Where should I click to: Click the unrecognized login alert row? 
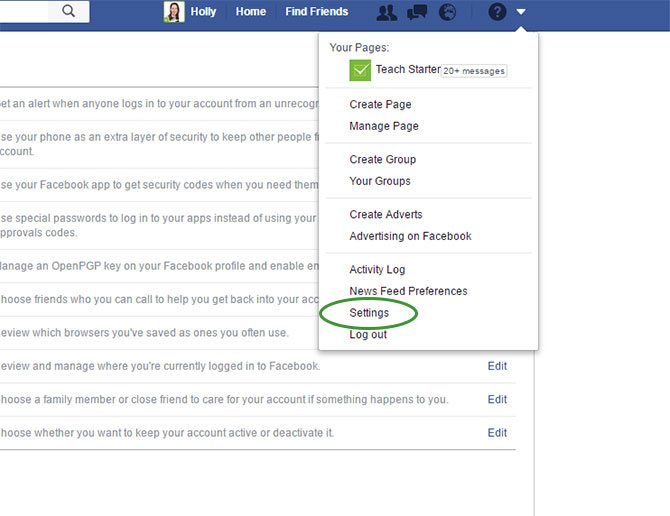[x=159, y=104]
